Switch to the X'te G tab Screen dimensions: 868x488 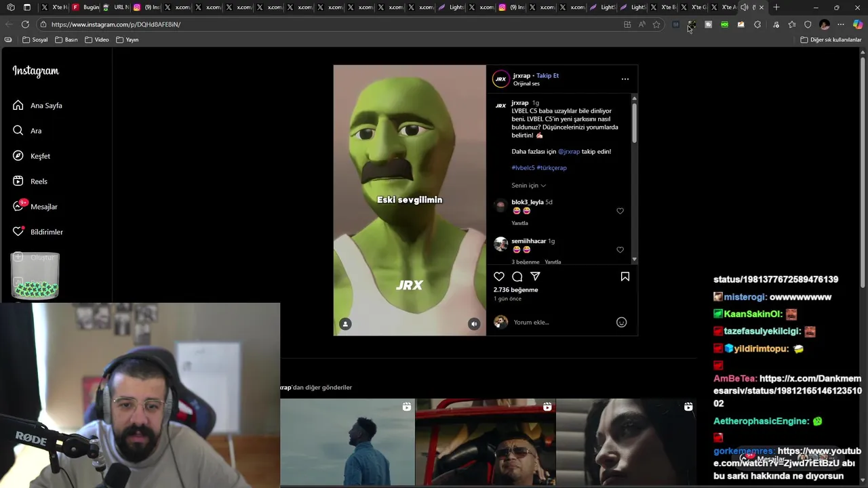point(694,7)
